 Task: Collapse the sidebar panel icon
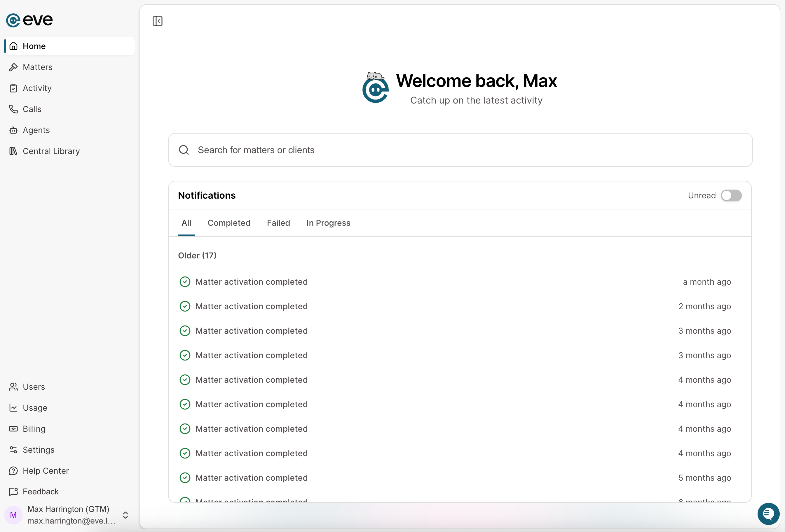[157, 21]
